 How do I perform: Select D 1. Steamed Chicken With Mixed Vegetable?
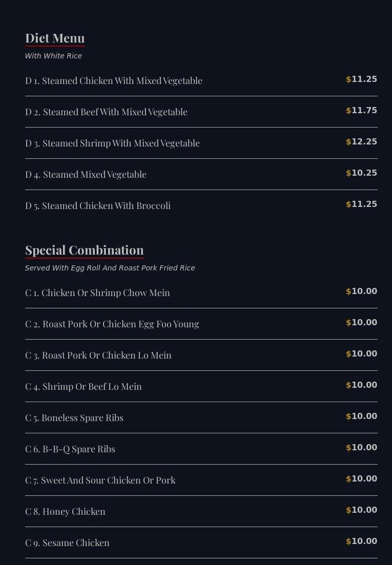click(114, 80)
